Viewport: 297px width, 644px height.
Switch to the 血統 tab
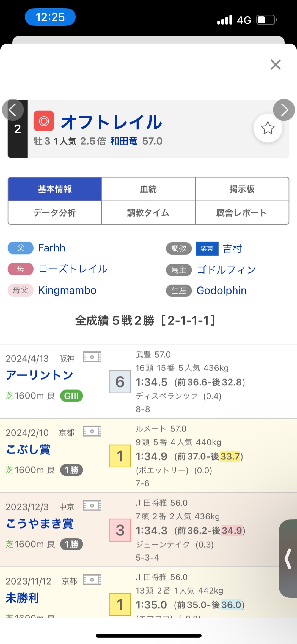click(x=148, y=189)
